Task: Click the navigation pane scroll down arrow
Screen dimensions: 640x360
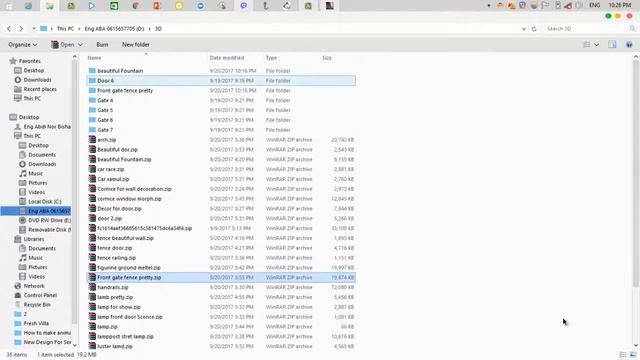Action: click(74, 345)
